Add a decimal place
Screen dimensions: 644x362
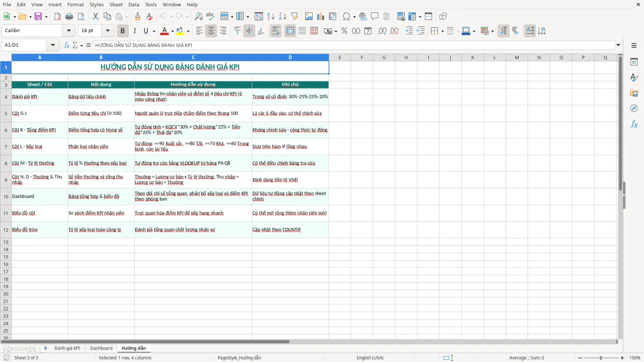tap(383, 31)
